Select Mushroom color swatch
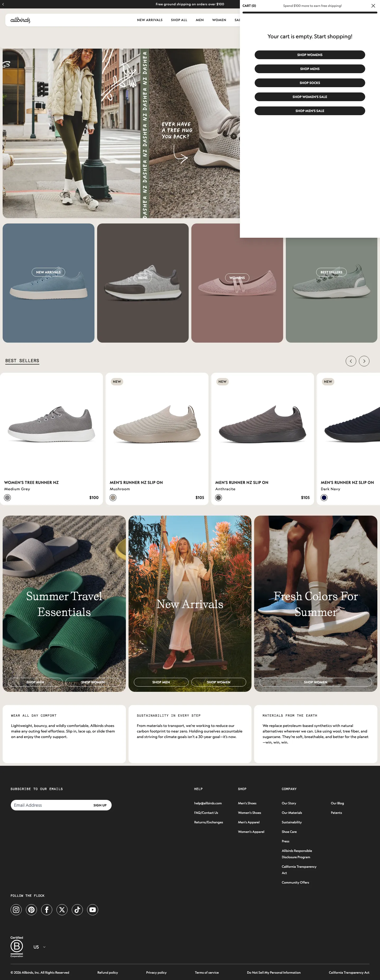380x980 pixels. point(113,498)
